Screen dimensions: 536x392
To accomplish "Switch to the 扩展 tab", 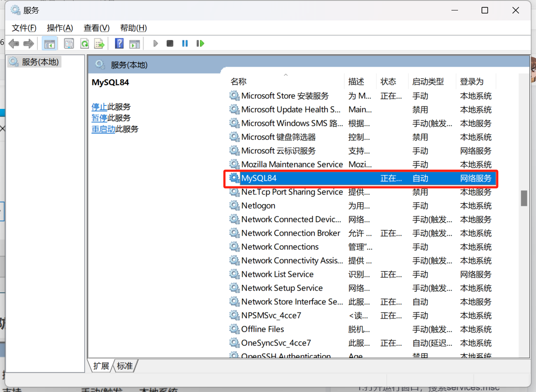I will click(101, 366).
